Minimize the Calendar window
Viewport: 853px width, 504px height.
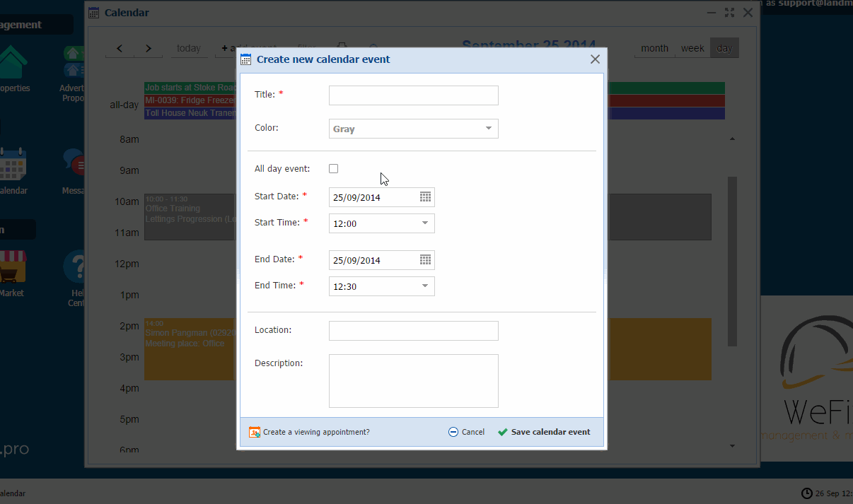click(712, 13)
